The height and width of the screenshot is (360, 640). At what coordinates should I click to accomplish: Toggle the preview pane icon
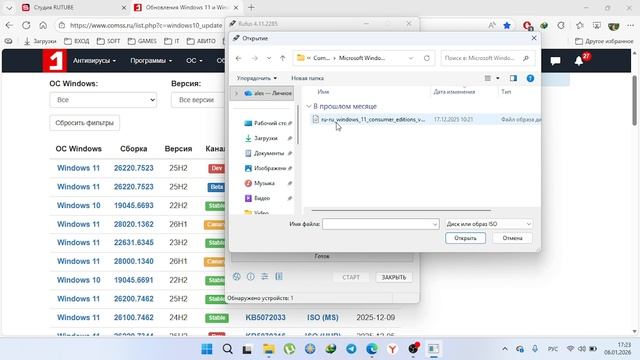[513, 78]
